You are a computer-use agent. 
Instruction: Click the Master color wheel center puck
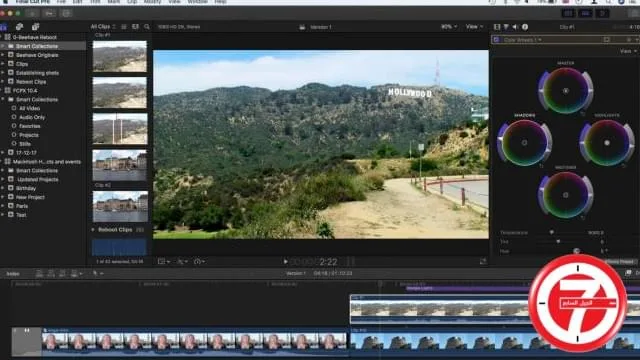[566, 91]
